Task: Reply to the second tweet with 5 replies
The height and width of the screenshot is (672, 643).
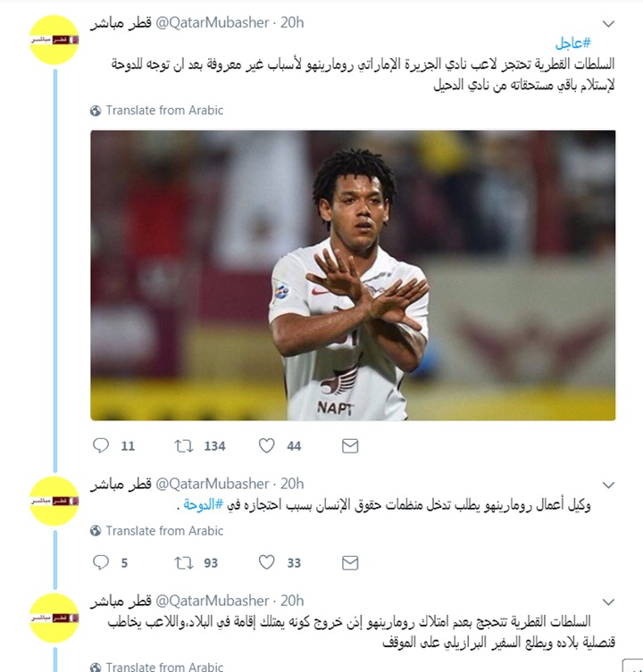Action: click(101, 562)
